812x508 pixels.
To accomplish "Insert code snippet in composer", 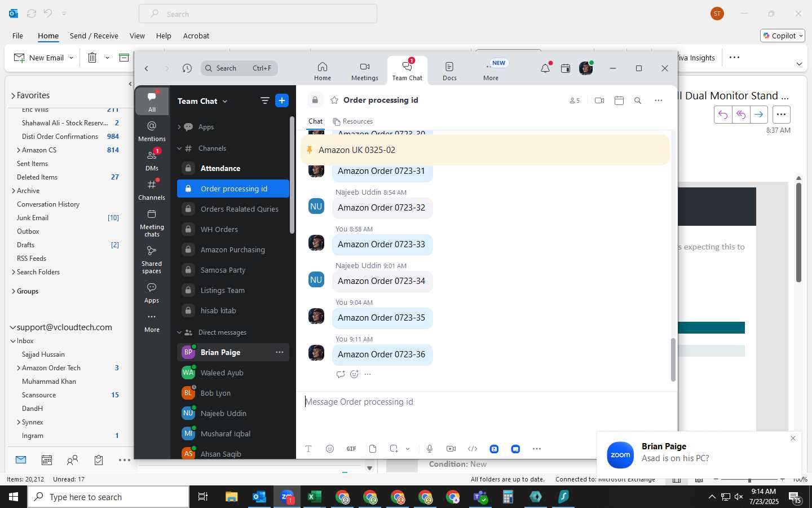I will pos(473,449).
